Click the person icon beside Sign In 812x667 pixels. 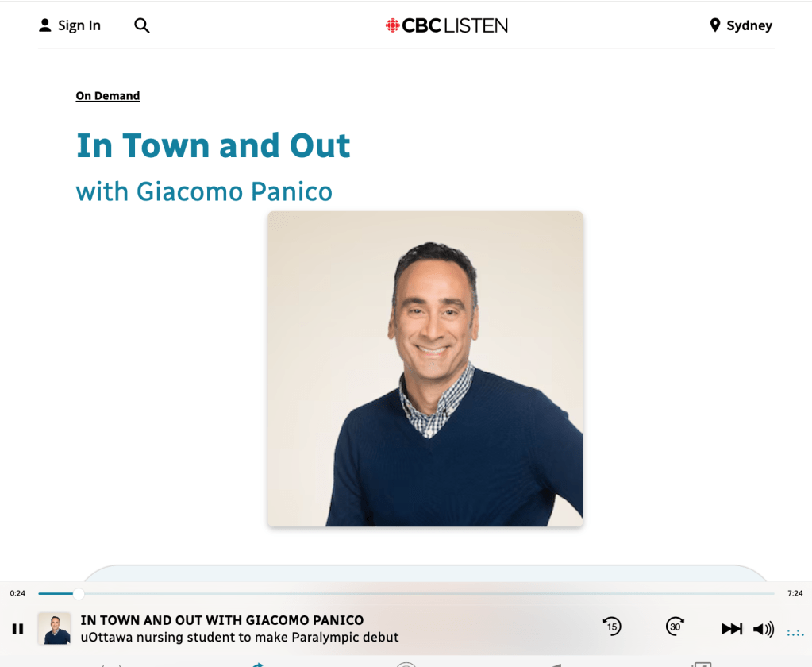pos(45,25)
